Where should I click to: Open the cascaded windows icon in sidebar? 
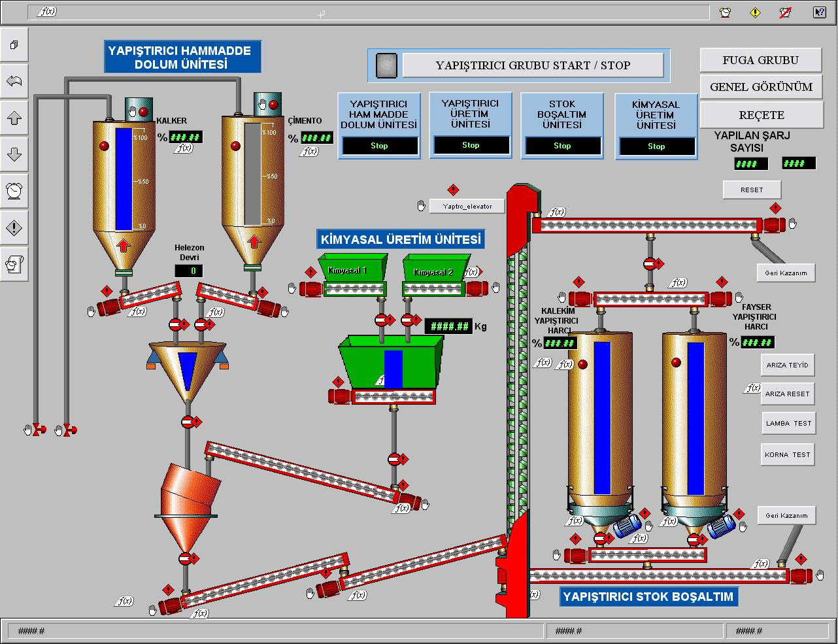[14, 46]
